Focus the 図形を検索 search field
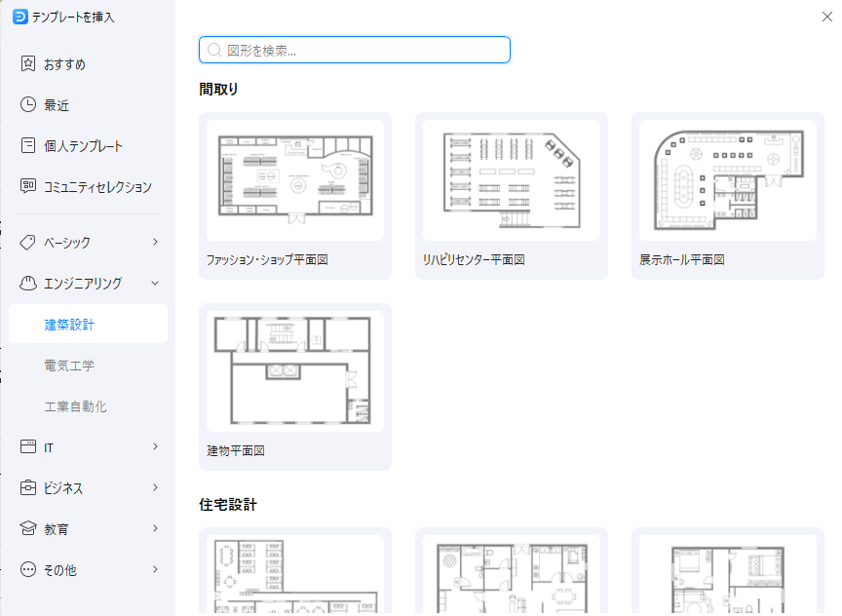 [355, 50]
